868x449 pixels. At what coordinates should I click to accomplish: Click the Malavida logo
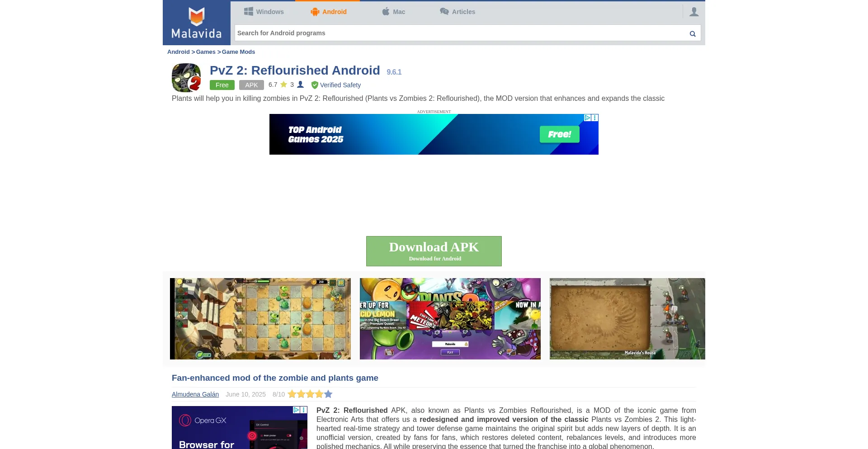click(x=196, y=23)
